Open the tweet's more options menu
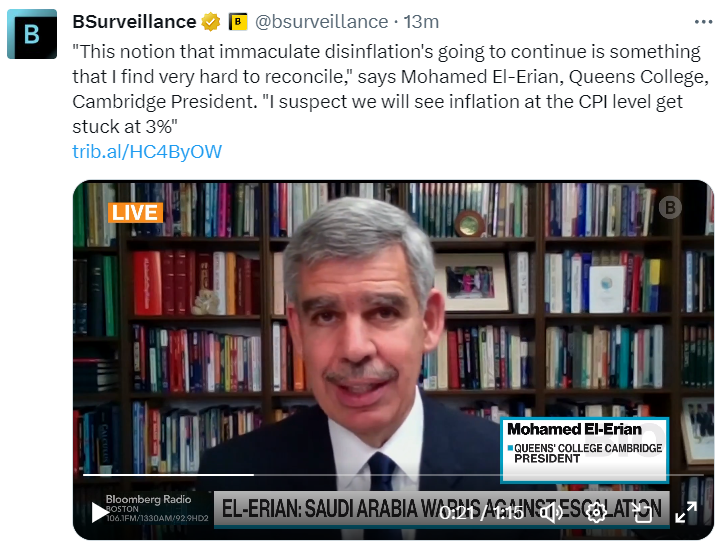Image resolution: width=722 pixels, height=547 pixels. point(703,21)
